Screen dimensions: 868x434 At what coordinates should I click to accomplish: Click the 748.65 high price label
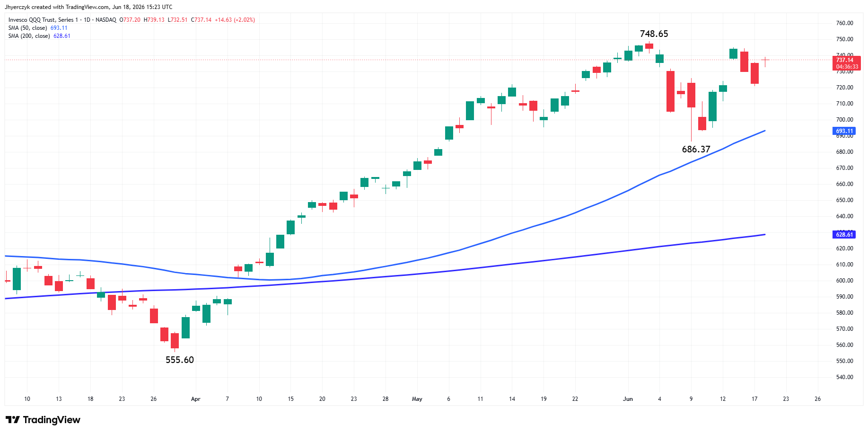point(654,34)
